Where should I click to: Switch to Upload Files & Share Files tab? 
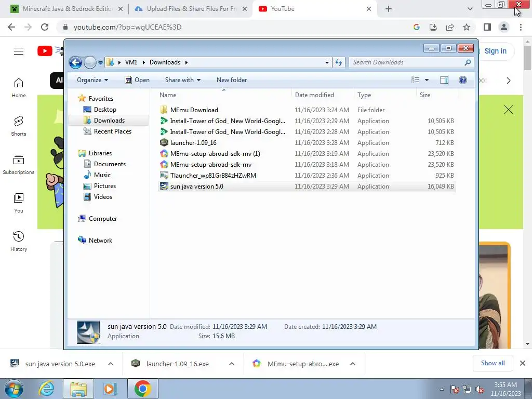pos(191,9)
